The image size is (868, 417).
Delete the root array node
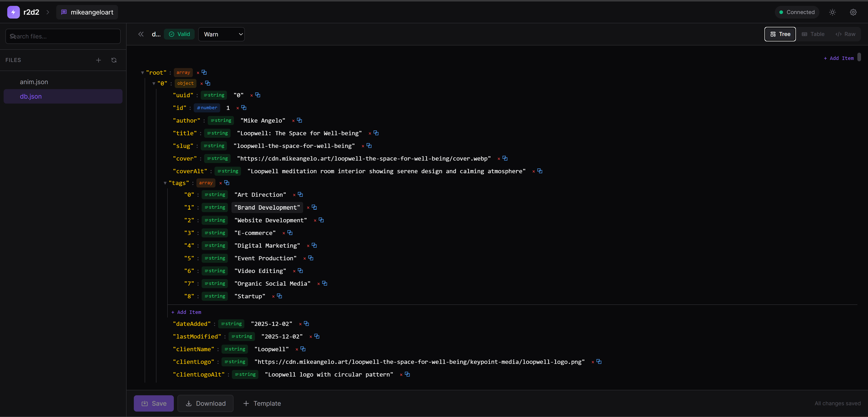click(198, 73)
